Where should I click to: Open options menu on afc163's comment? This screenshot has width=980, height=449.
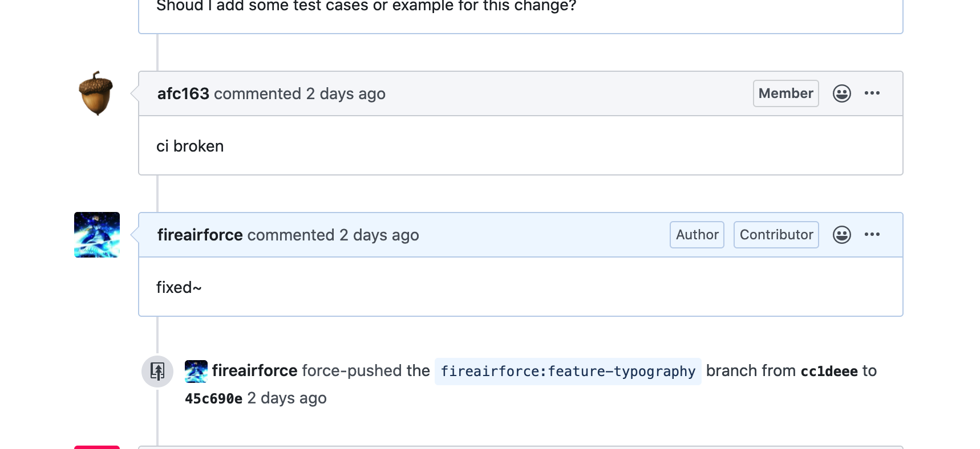click(x=872, y=93)
